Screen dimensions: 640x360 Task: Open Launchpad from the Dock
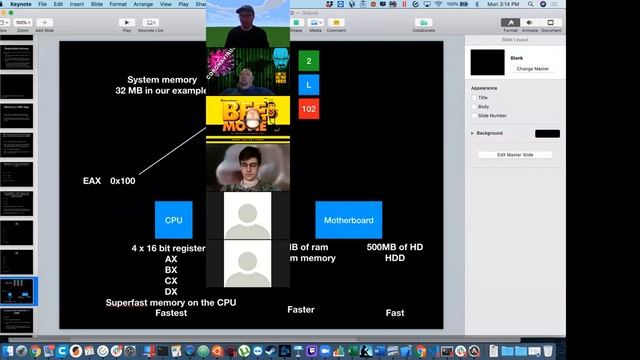coord(22,351)
